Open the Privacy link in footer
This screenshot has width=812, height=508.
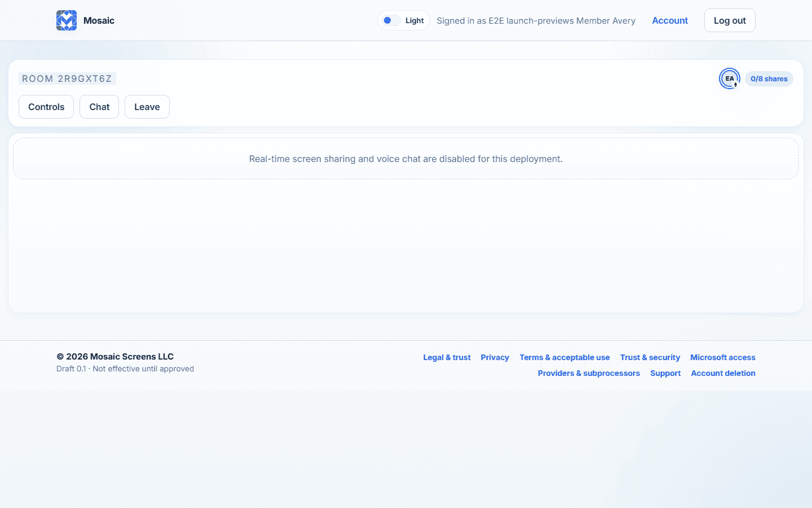tap(495, 357)
